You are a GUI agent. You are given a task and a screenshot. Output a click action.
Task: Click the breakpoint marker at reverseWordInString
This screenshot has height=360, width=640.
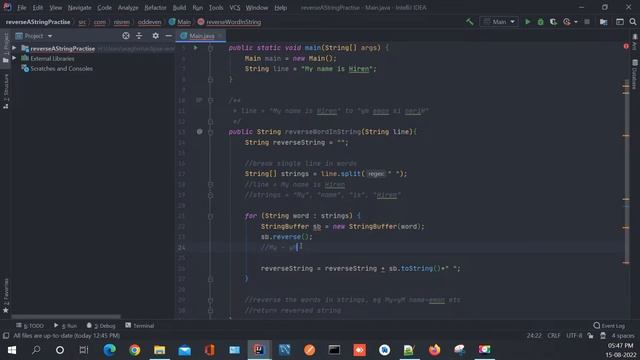click(199, 132)
